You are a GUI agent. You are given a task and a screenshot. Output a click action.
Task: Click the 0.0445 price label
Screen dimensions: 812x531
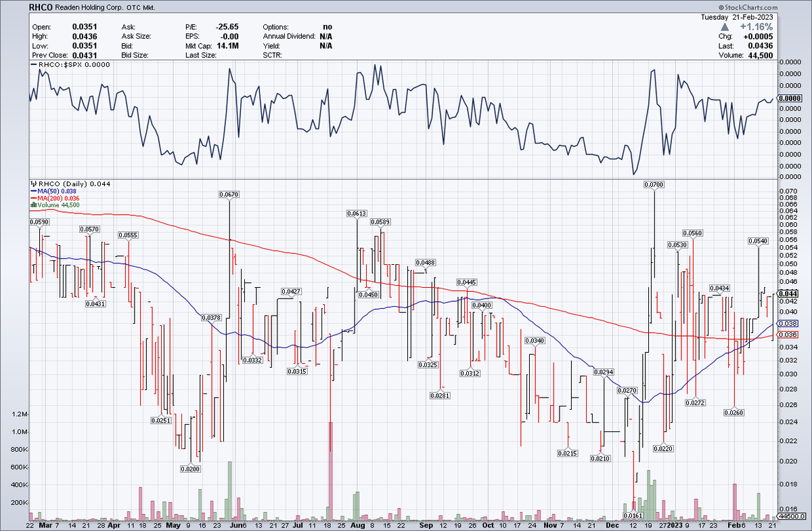[x=467, y=282]
